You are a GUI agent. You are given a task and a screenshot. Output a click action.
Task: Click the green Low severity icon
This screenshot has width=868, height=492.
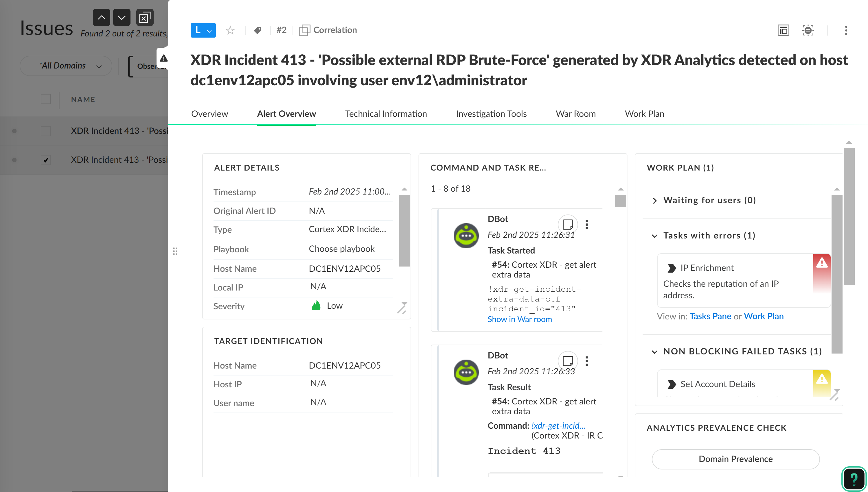coord(316,306)
